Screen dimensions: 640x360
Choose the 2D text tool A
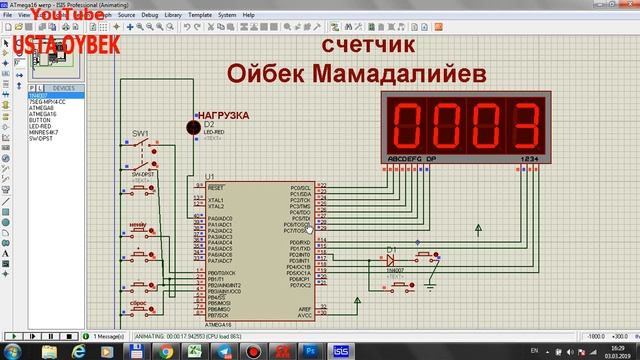click(6, 253)
